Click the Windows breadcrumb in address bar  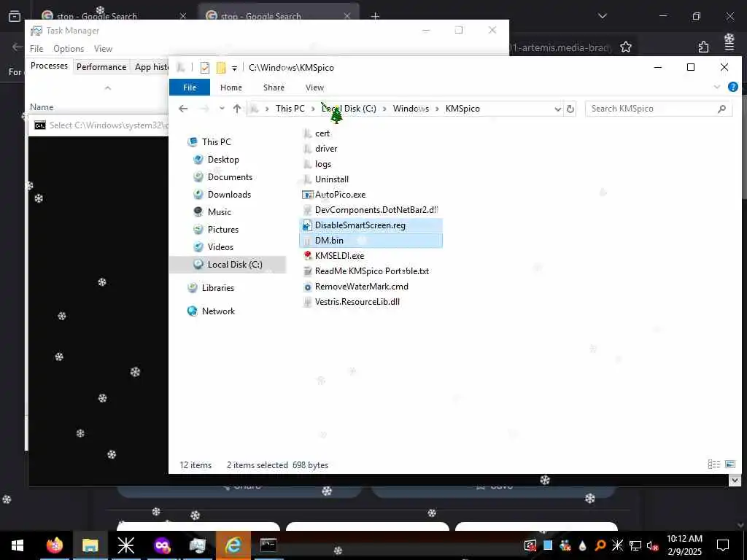pyautogui.click(x=411, y=109)
